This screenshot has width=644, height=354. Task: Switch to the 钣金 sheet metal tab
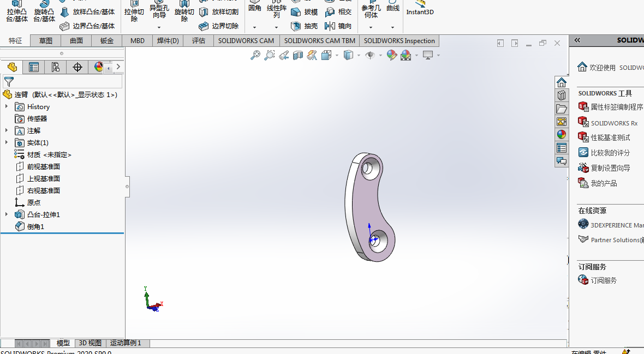(x=107, y=41)
